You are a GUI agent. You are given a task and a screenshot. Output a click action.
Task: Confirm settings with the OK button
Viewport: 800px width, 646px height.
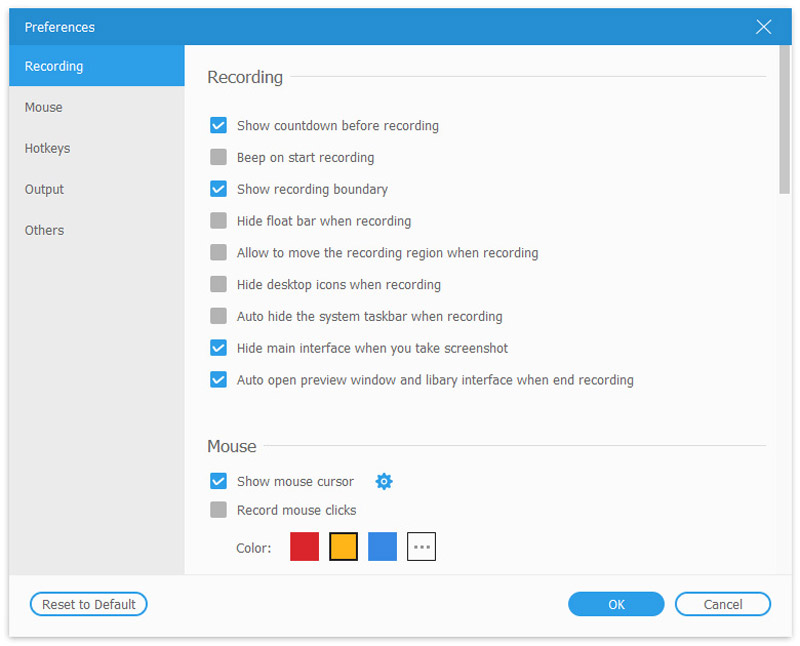[x=616, y=604]
